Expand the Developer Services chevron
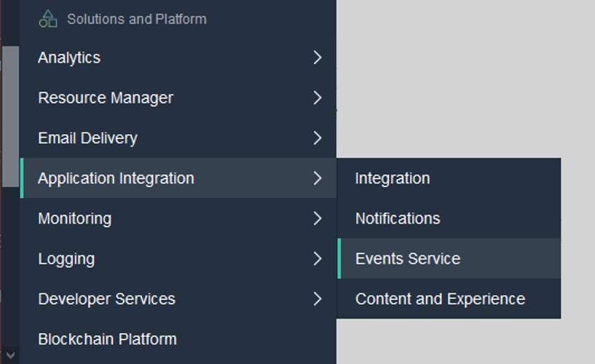This screenshot has width=595, height=364. [x=317, y=298]
